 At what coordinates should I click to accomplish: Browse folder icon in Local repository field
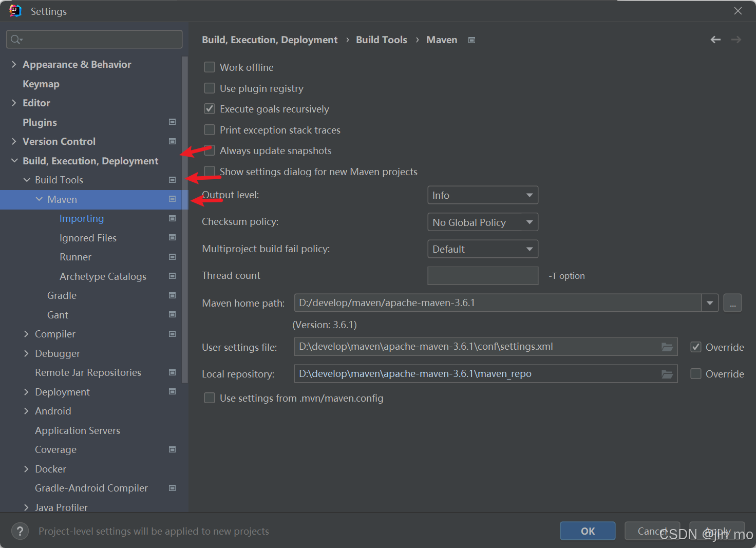pos(667,374)
